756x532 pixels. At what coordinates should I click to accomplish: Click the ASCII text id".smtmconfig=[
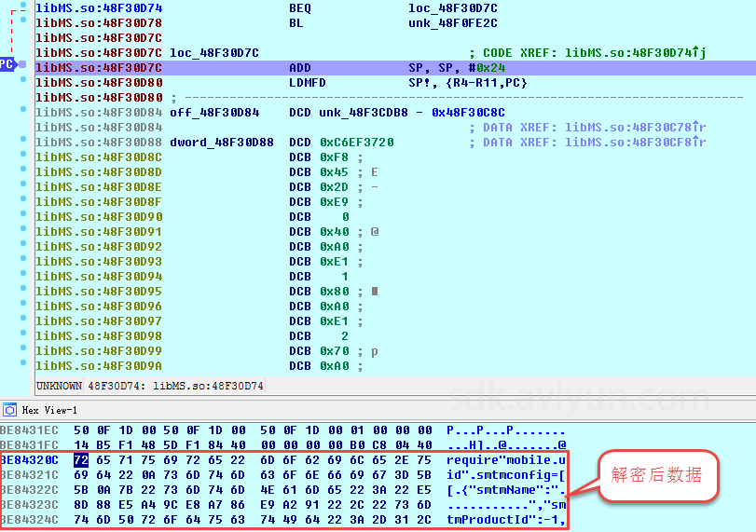pyautogui.click(x=506, y=475)
